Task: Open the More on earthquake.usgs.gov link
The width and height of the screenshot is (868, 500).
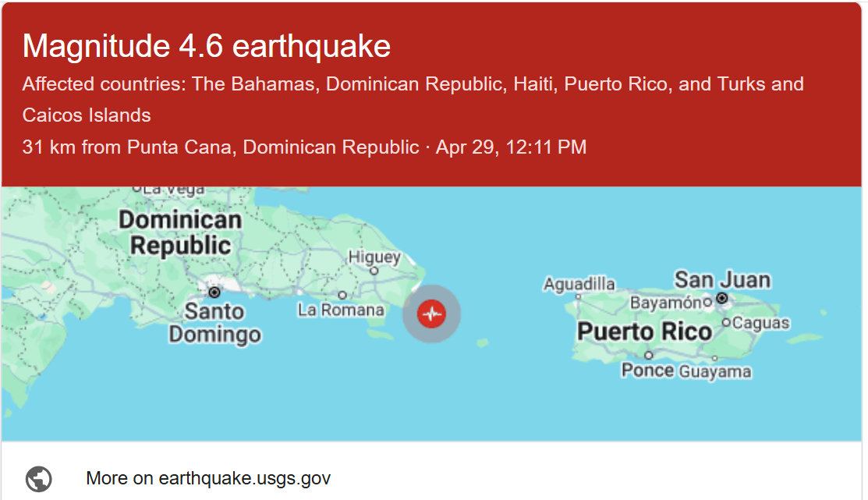Action: point(208,478)
